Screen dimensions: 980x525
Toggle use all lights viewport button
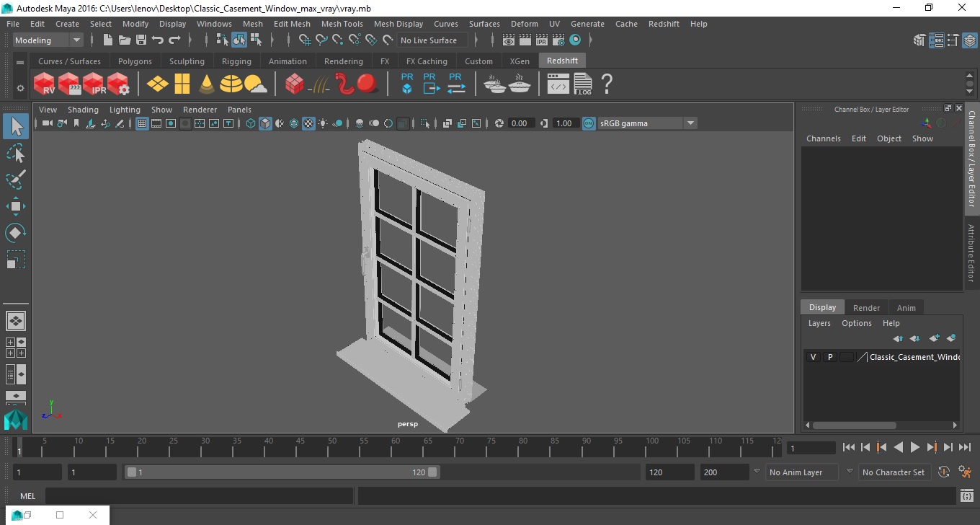coord(323,123)
